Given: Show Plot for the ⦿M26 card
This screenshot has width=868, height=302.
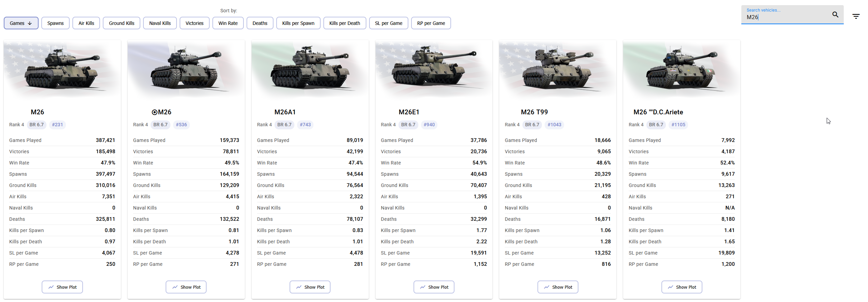Looking at the screenshot, I should [x=186, y=287].
